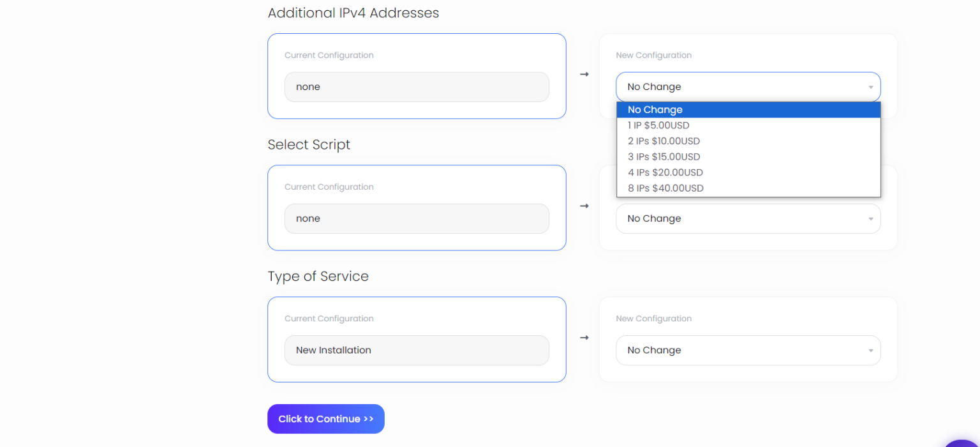Image resolution: width=980 pixels, height=447 pixels.
Task: Click the chevron on Additional IPv4 dropdown
Action: 870,86
